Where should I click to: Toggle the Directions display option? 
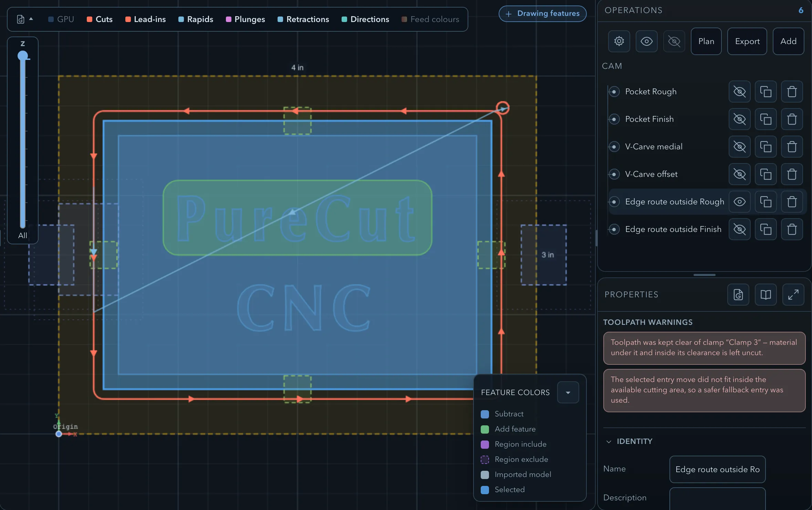pos(365,19)
